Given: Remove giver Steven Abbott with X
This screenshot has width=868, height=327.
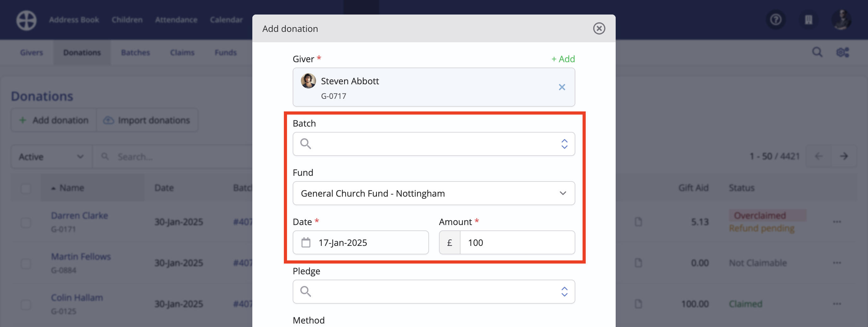Looking at the screenshot, I should 562,87.
